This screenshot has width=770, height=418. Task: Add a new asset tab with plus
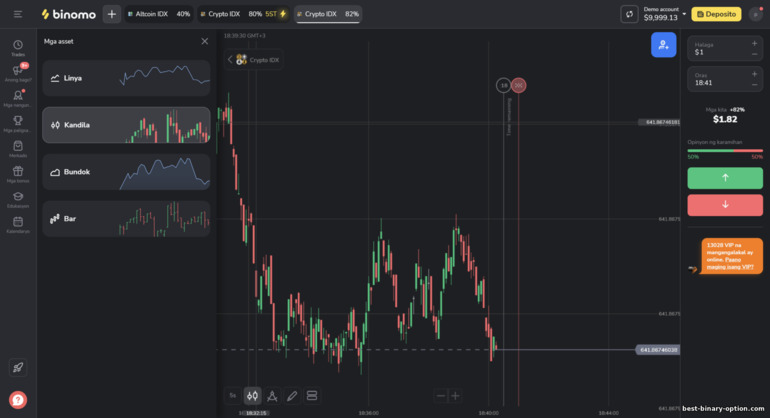pos(111,14)
